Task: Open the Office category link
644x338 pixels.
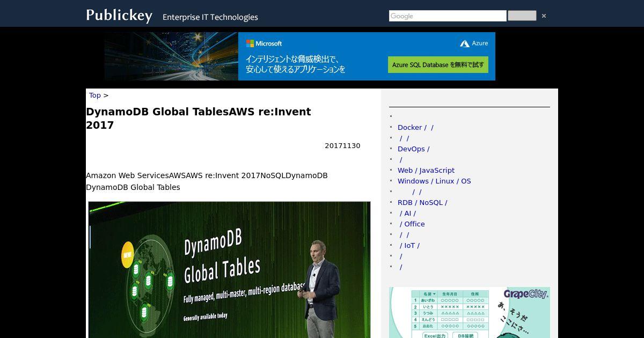Action: tap(411, 224)
